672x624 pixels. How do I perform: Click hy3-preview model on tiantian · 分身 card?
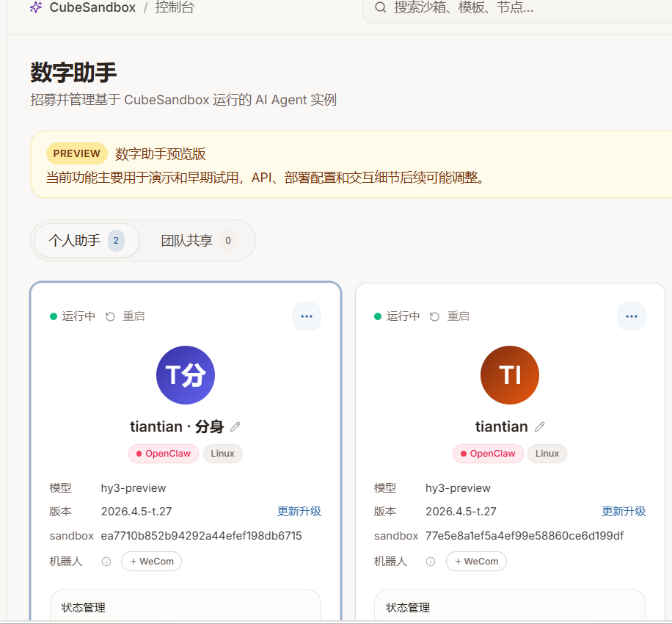click(134, 488)
